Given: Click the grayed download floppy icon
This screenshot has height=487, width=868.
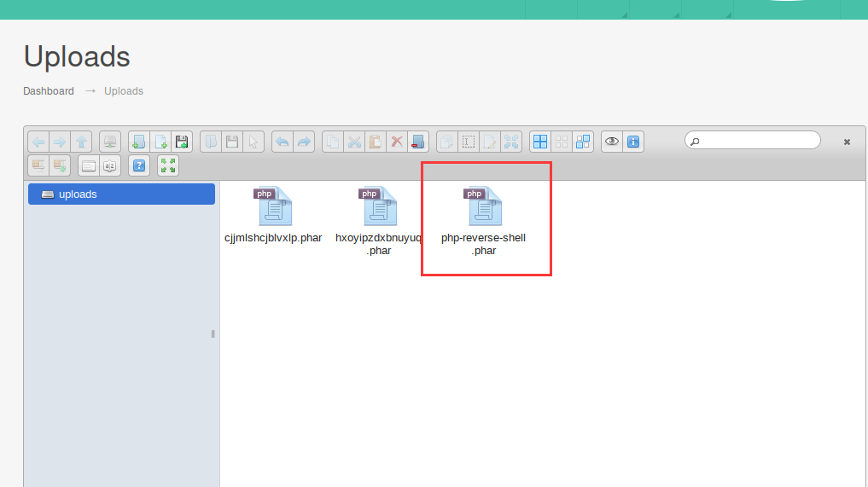Looking at the screenshot, I should click(232, 142).
